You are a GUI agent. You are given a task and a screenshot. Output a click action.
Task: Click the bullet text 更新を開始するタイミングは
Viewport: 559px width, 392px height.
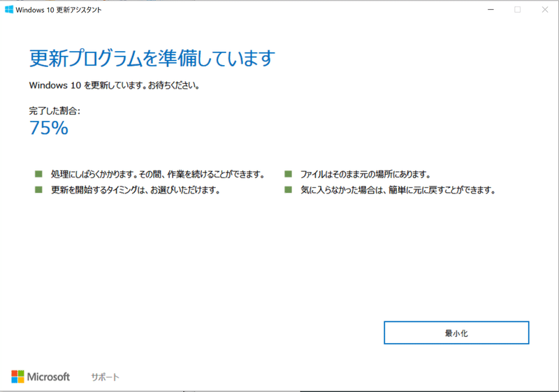[x=99, y=190]
